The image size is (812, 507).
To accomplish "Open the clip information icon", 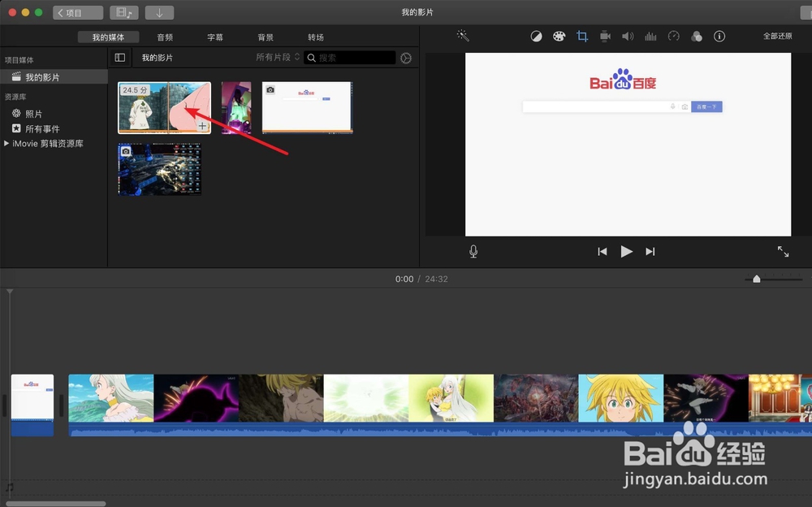I will pyautogui.click(x=719, y=37).
